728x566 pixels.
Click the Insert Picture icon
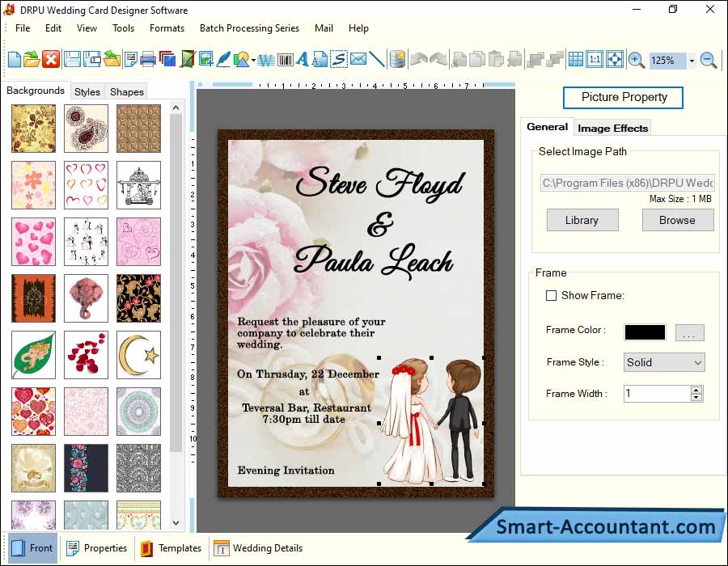[x=206, y=60]
